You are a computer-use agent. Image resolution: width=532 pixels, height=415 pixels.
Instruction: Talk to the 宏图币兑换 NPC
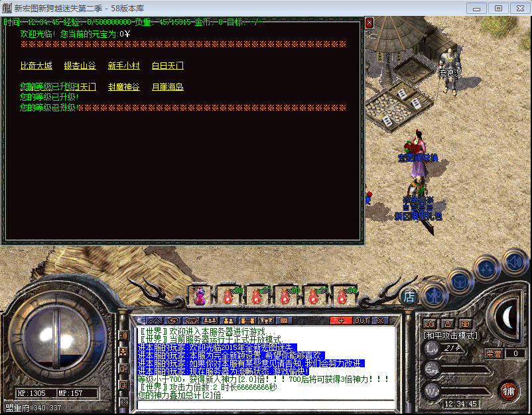click(418, 154)
